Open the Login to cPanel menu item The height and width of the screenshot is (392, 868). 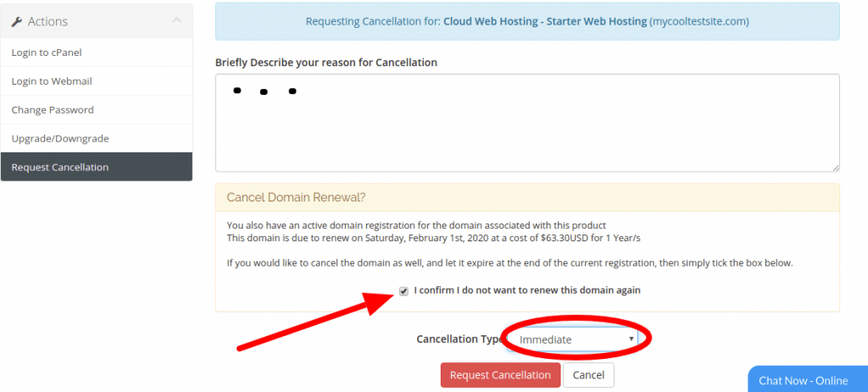pyautogui.click(x=97, y=52)
